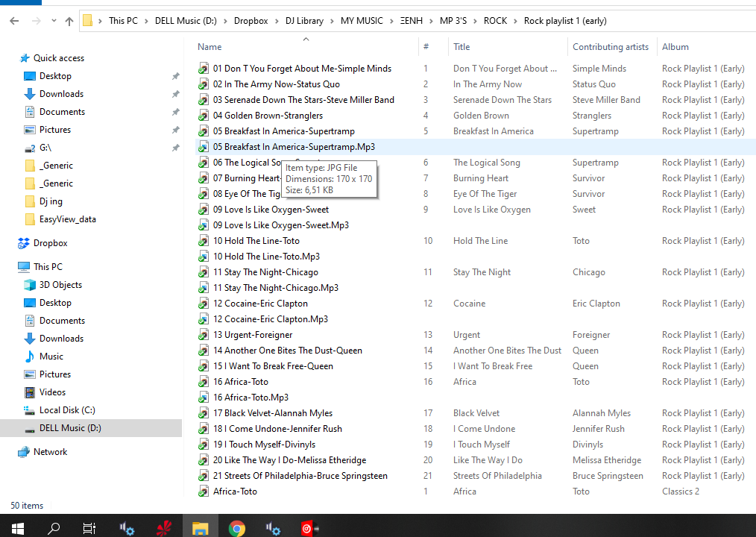Sort by the Album column header
Viewport: 756px width, 537px height.
(x=675, y=47)
